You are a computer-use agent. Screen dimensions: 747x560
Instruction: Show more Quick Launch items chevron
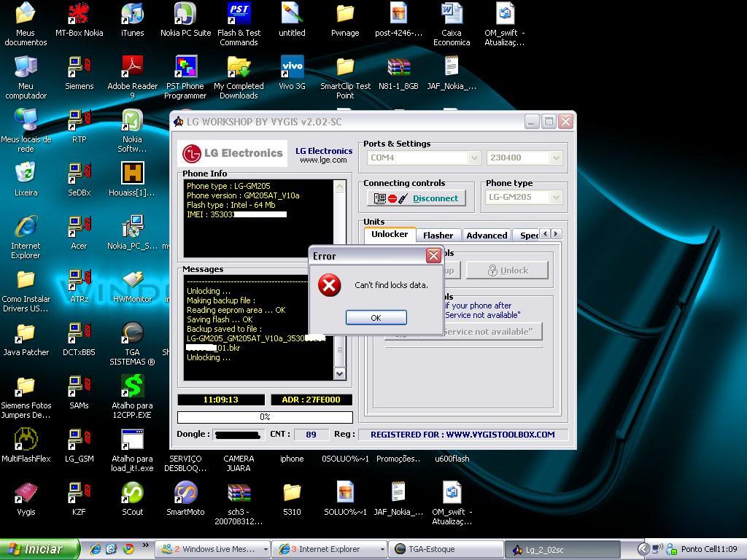146,545
